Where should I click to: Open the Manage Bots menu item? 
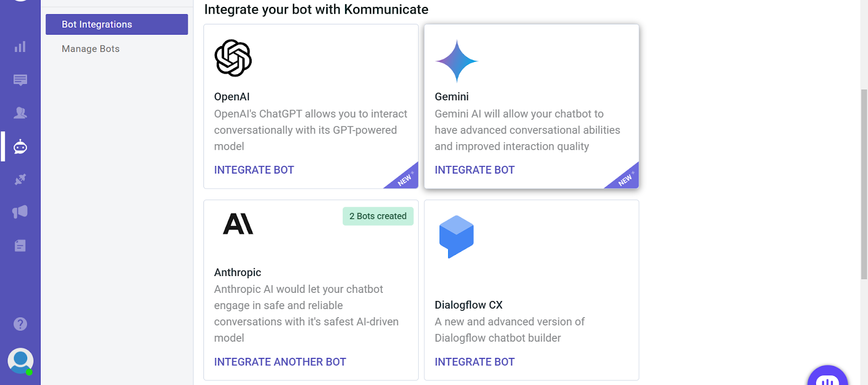click(x=91, y=49)
